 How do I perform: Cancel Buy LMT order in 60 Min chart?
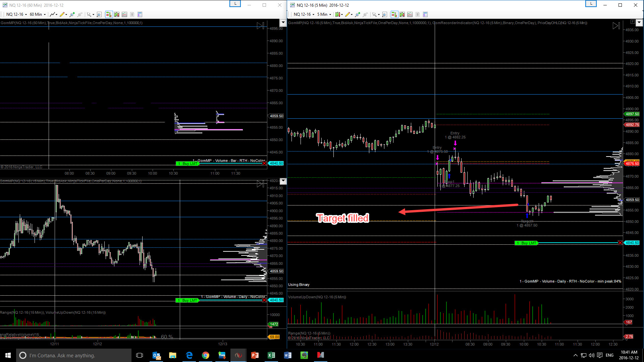coord(264,164)
